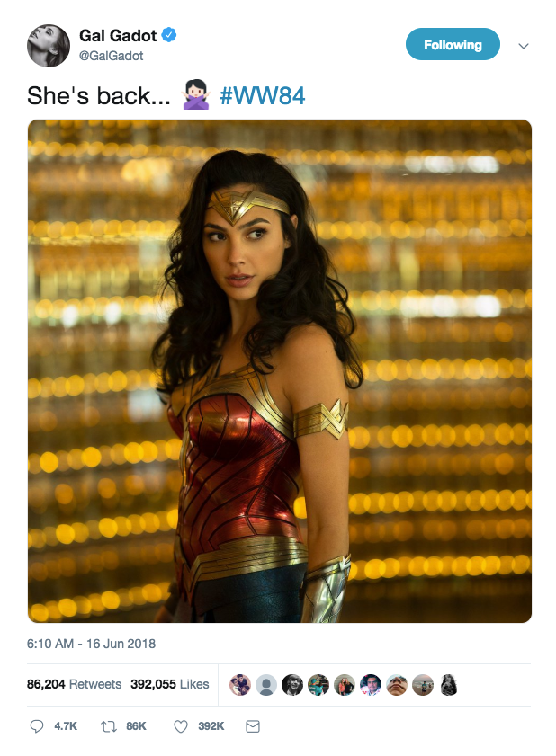Click the first liker avatar
The height and width of the screenshot is (756, 556).
tap(240, 685)
